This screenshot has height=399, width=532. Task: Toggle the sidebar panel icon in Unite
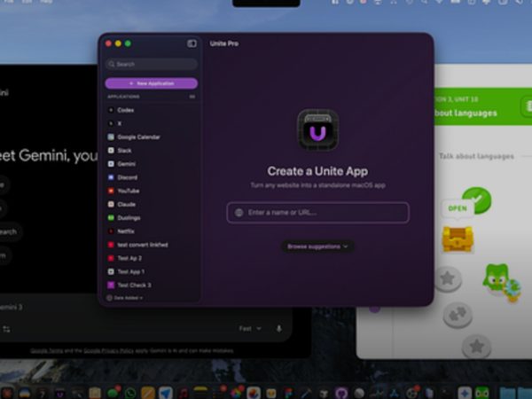pyautogui.click(x=192, y=43)
